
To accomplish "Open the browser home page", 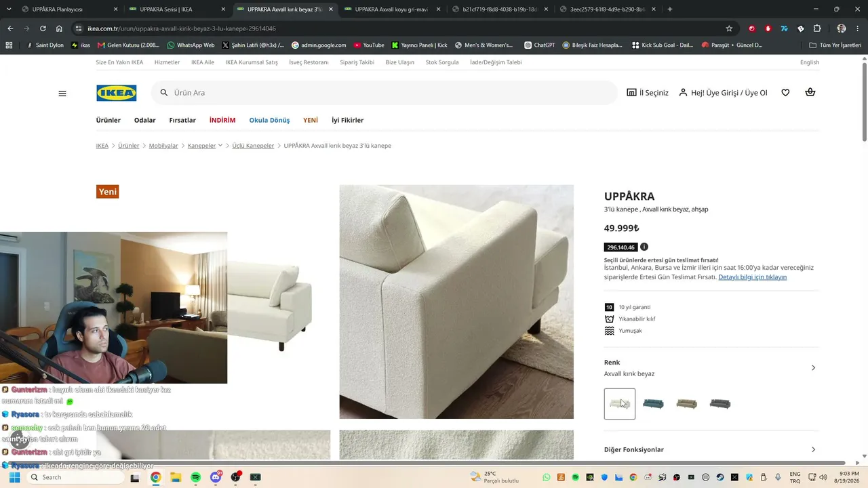I will tap(59, 28).
